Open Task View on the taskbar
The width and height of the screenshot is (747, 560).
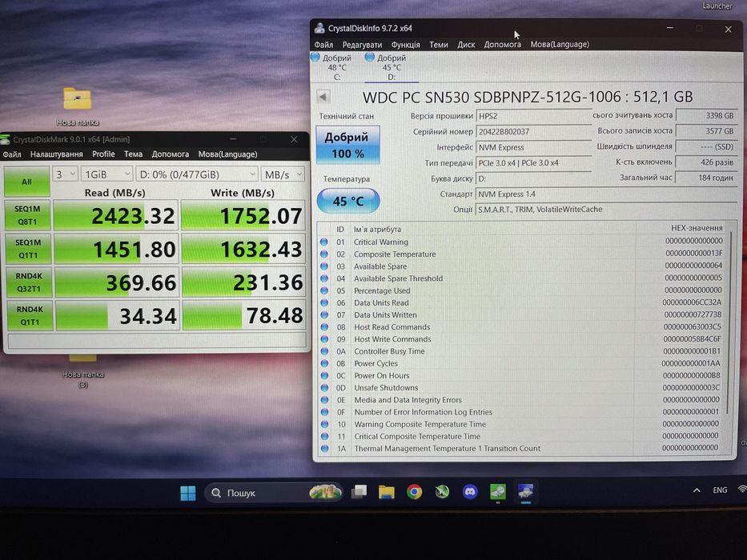pos(359,492)
